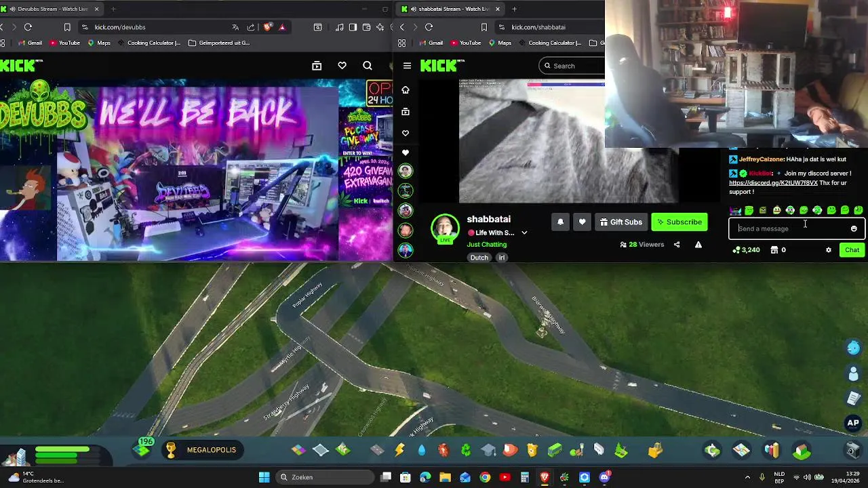This screenshot has width=868, height=488.
Task: Switch to shabbatai Stream browser tab
Action: tap(451, 9)
